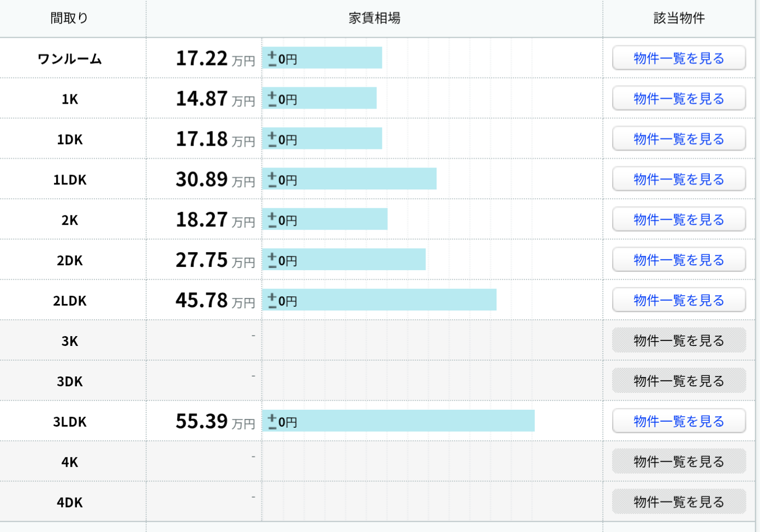Click the 45.78万円 rent bar for 2LDK
This screenshot has height=532, width=760.
point(379,300)
